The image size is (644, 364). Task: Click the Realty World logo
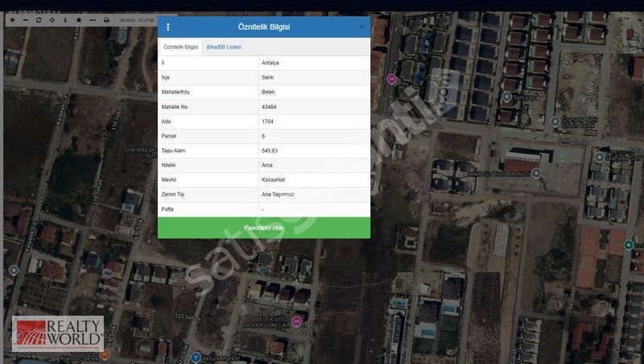click(57, 334)
